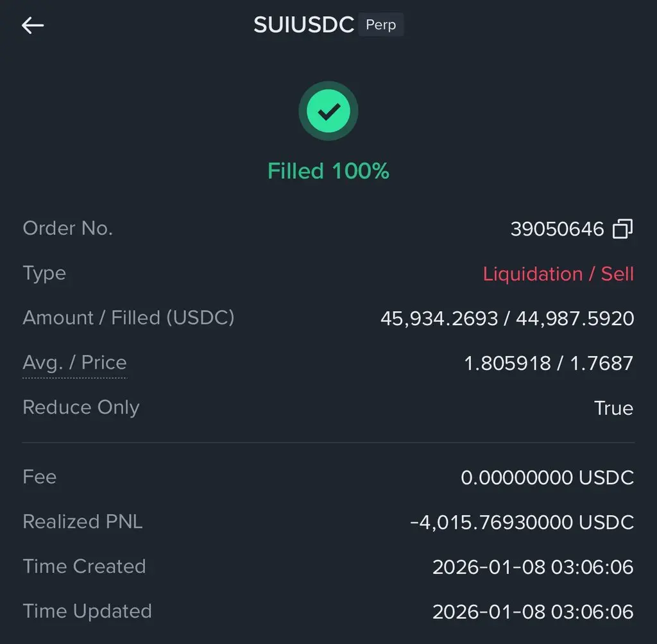
Task: Tap the amount value 45,934.2693 / 44,987.5920
Action: (x=507, y=318)
